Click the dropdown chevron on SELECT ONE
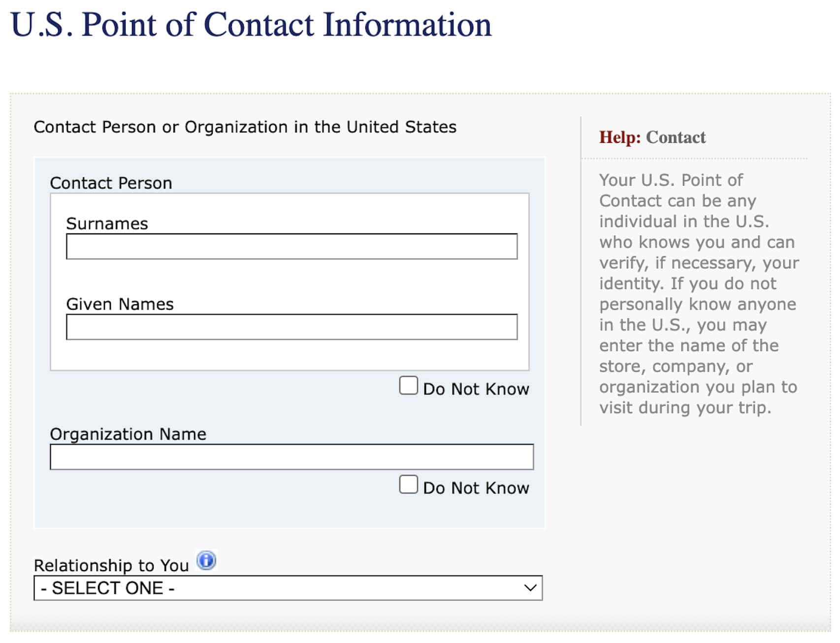Screen dimensions: 840x643 click(529, 587)
